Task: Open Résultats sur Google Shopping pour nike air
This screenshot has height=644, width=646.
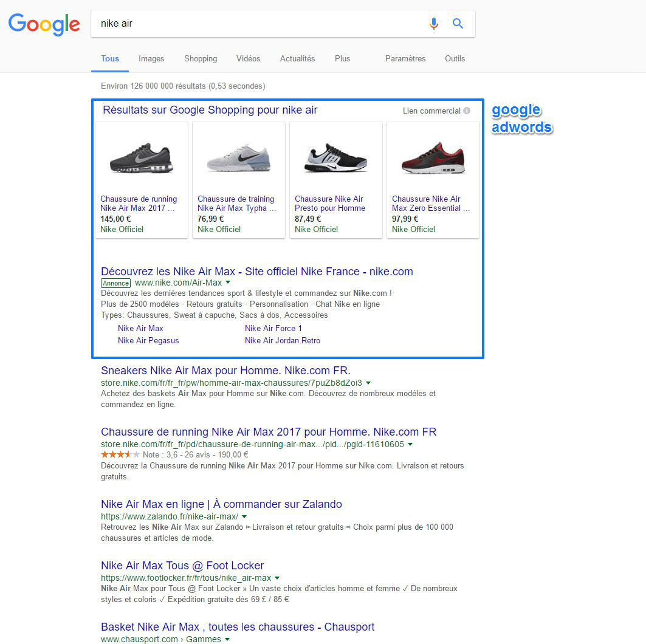Action: (210, 110)
